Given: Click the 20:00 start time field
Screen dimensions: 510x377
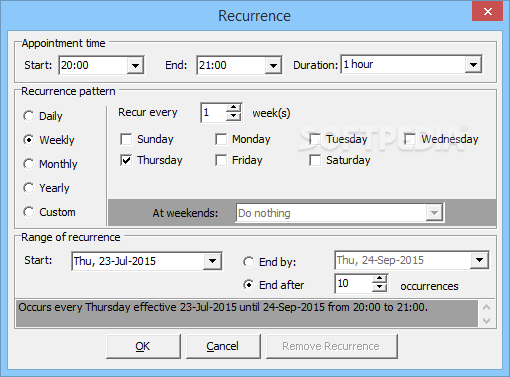Looking at the screenshot, I should click(93, 65).
